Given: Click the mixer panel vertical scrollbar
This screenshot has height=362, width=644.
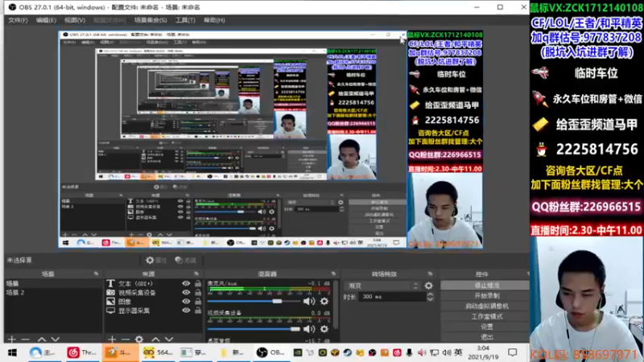Looking at the screenshot, I should click(x=336, y=306).
